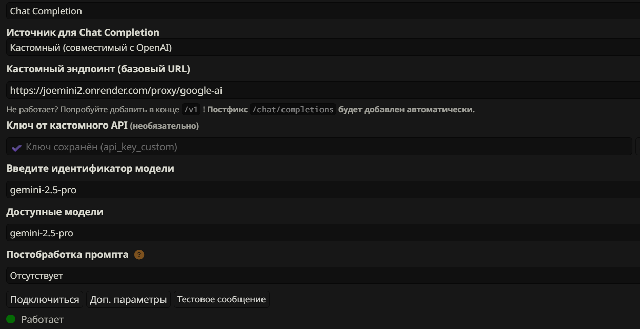
Task: Click the 'Ключ от кастомного API' label
Action: [67, 126]
